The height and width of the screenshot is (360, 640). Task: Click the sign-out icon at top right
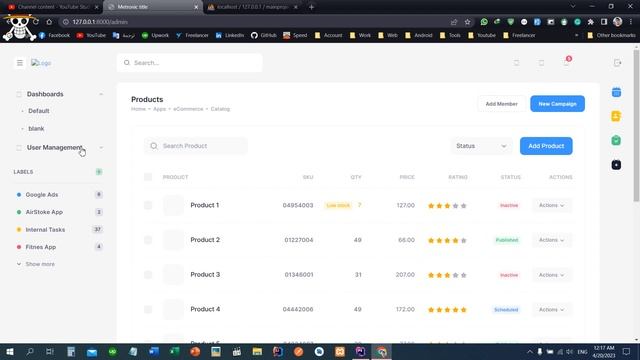pos(617,63)
